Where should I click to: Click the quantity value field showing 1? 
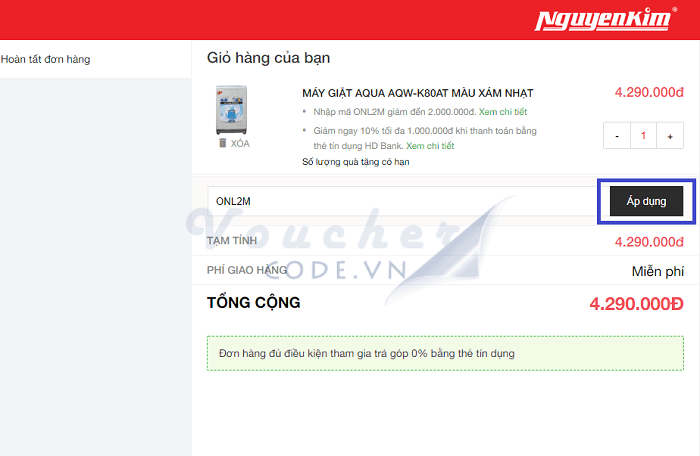[x=643, y=136]
